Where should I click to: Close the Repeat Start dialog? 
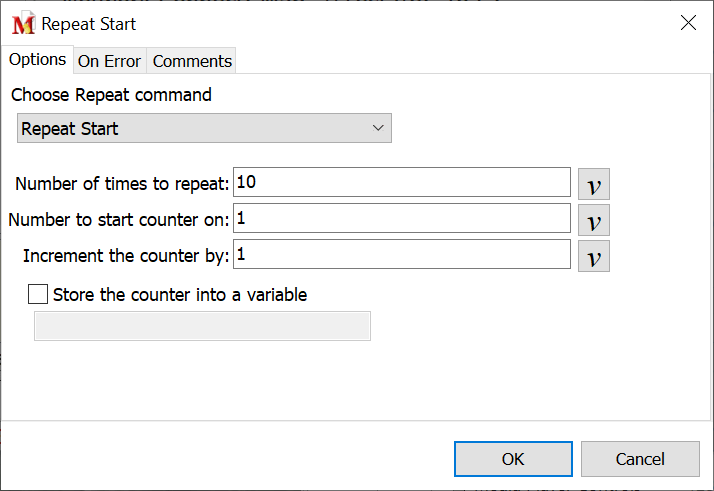click(688, 23)
